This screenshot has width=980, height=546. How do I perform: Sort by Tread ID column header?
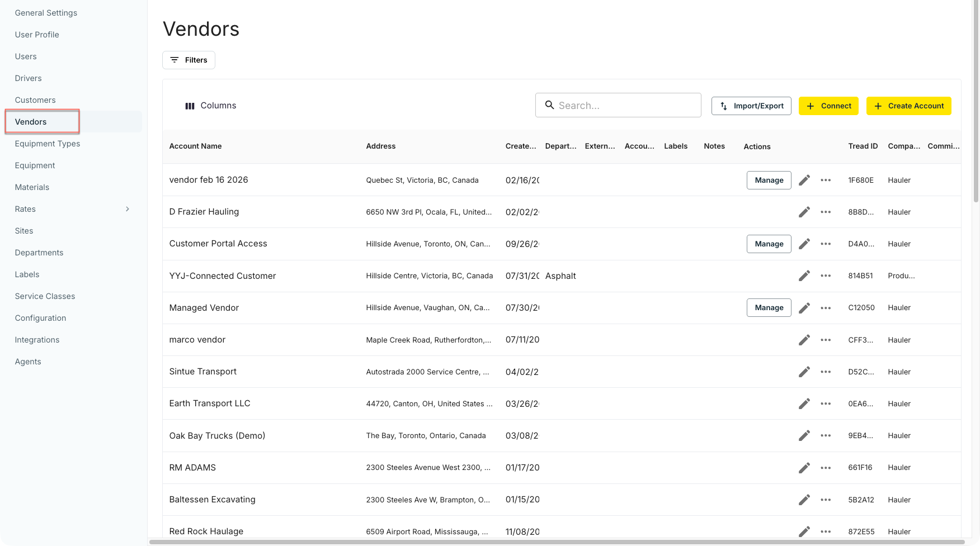pyautogui.click(x=863, y=146)
